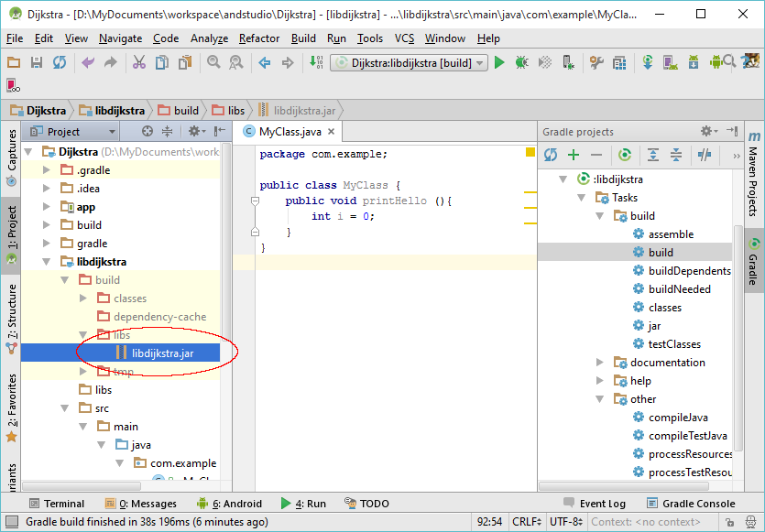Open Gradle projects settings gear
Viewport: 765px width, 532px height.
707,131
